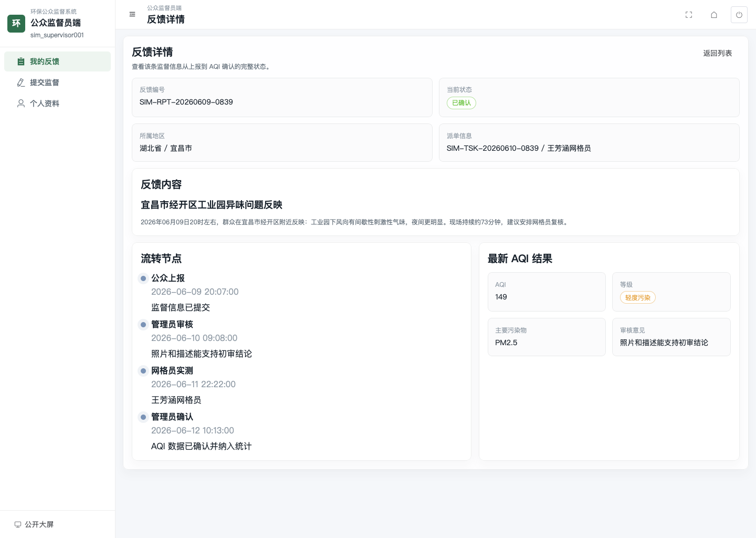This screenshot has height=538, width=756.
Task: Click the 个人资料 person icon
Action: click(x=21, y=104)
